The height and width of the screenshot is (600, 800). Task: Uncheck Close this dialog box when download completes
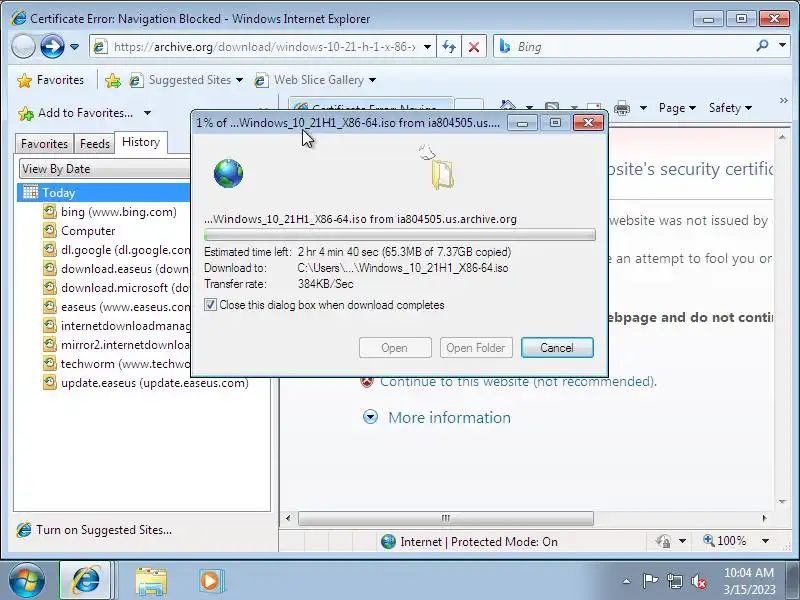[x=210, y=305]
